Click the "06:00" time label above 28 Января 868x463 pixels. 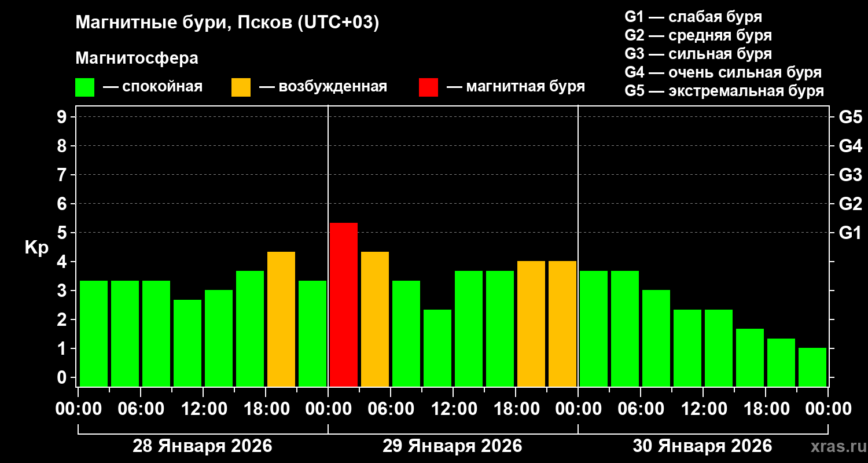point(141,409)
